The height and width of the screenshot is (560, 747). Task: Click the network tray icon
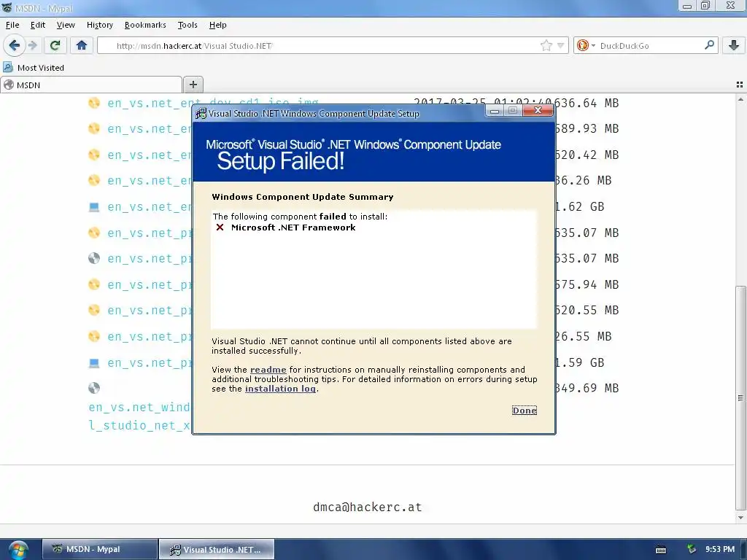[692, 549]
